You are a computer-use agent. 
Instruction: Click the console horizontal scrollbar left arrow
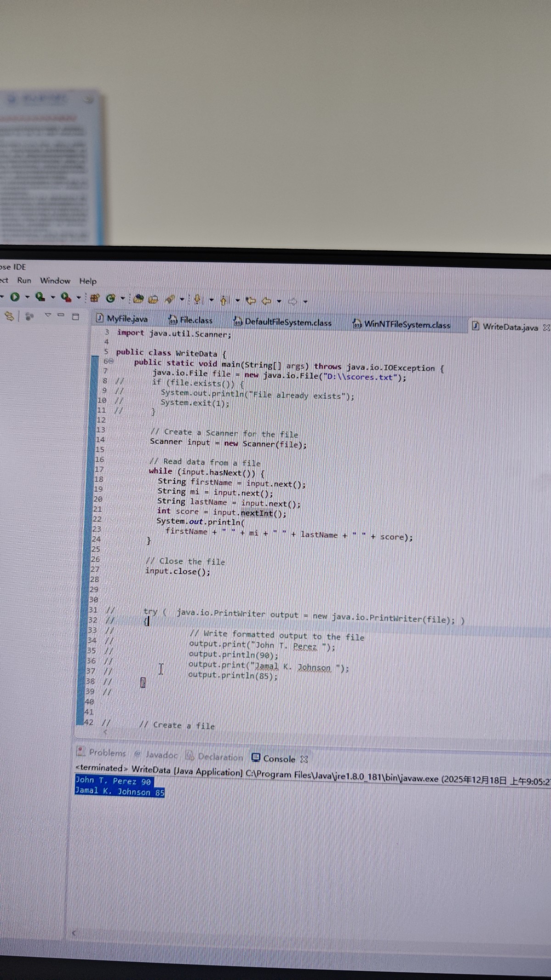pos(74,933)
